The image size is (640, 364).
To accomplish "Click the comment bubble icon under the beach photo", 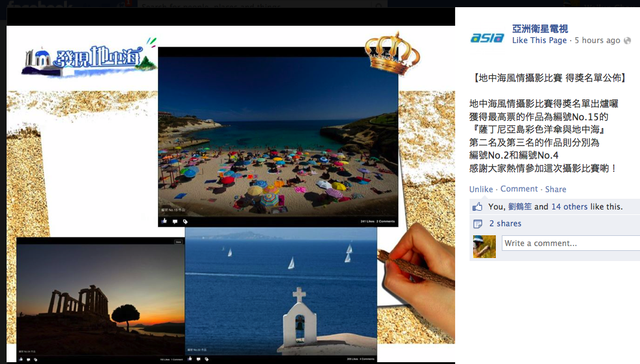I will (175, 222).
